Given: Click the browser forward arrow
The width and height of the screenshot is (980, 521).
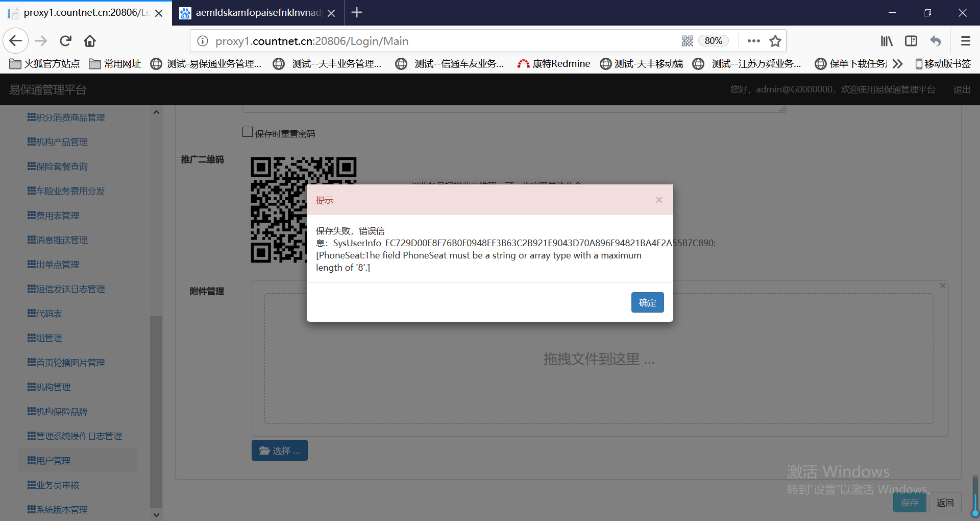Looking at the screenshot, I should [x=41, y=41].
